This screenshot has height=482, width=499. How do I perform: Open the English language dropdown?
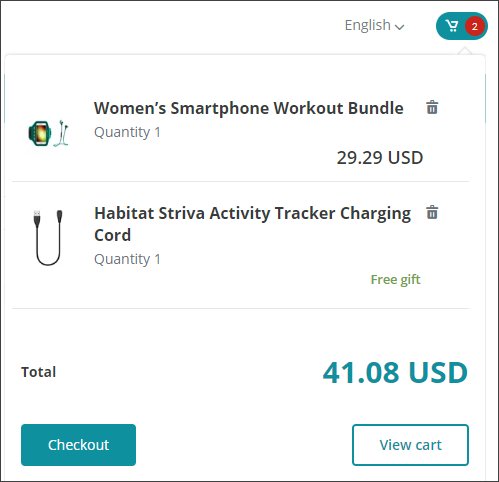point(374,25)
